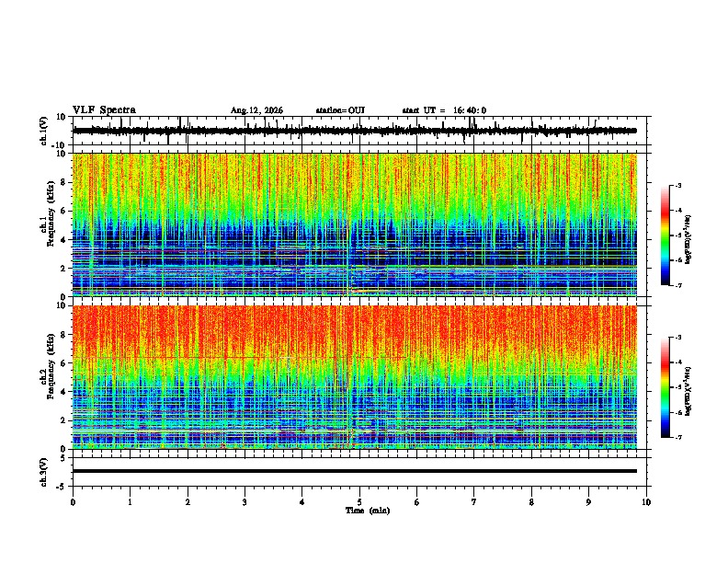Image resolution: width=728 pixels, height=563 pixels.
Task: Click the "-7" tick of ch.2 colorbar
Action: pyautogui.click(x=677, y=437)
